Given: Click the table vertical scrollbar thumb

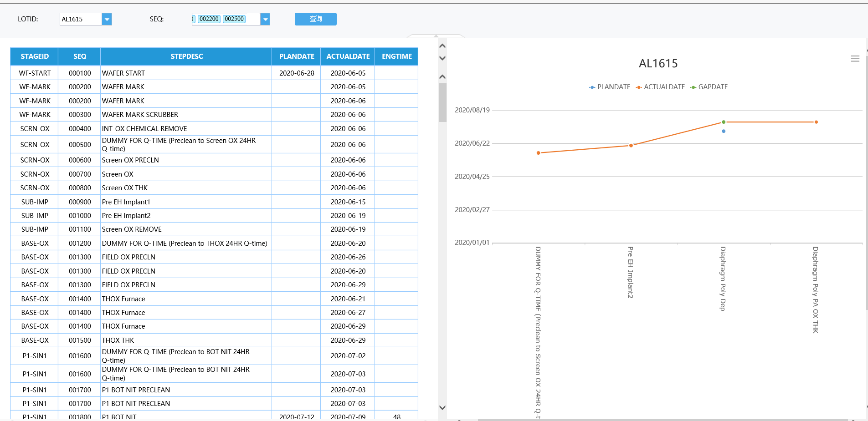Looking at the screenshot, I should tap(442, 102).
